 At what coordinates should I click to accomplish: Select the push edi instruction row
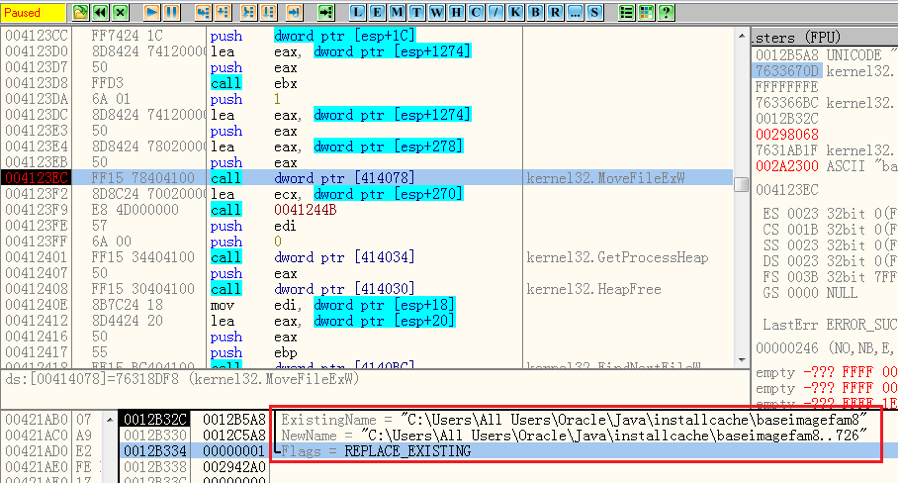(x=367, y=226)
